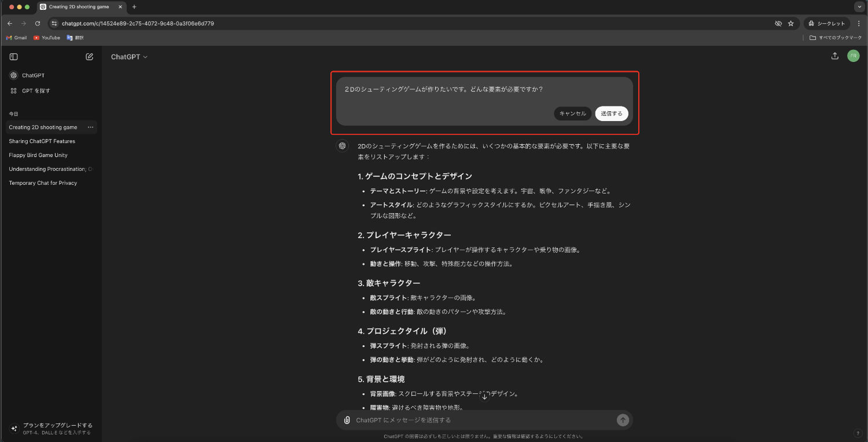Click the 敵の動きと行動 bullet text

pyautogui.click(x=439, y=312)
